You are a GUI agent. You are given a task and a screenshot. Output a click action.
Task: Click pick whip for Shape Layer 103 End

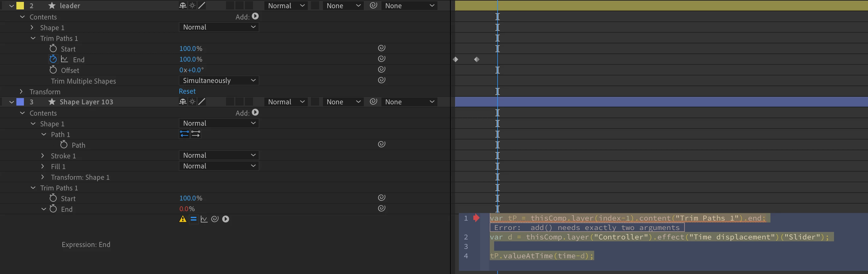(381, 209)
